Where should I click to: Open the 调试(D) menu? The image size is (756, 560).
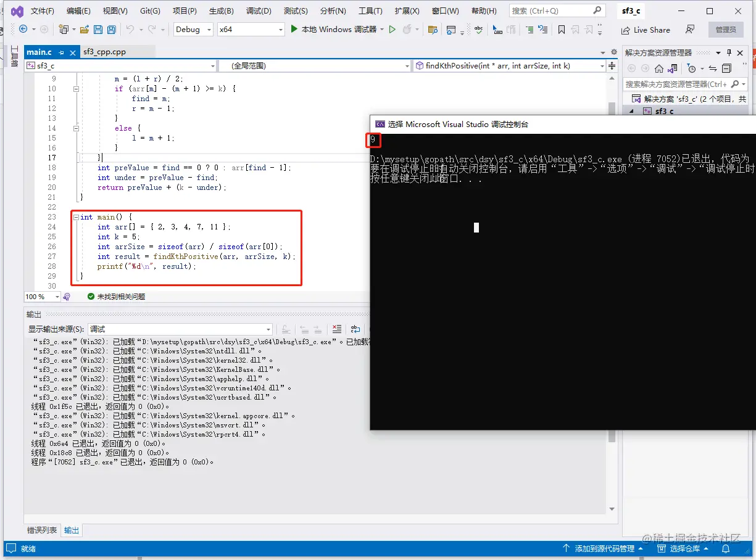pos(259,11)
